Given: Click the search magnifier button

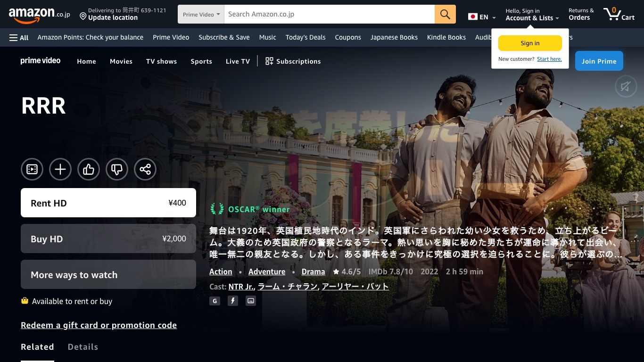Looking at the screenshot, I should (x=445, y=14).
